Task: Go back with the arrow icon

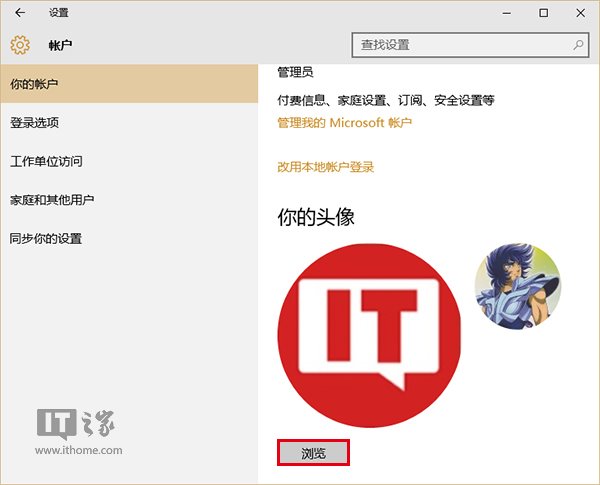Action: (20, 13)
